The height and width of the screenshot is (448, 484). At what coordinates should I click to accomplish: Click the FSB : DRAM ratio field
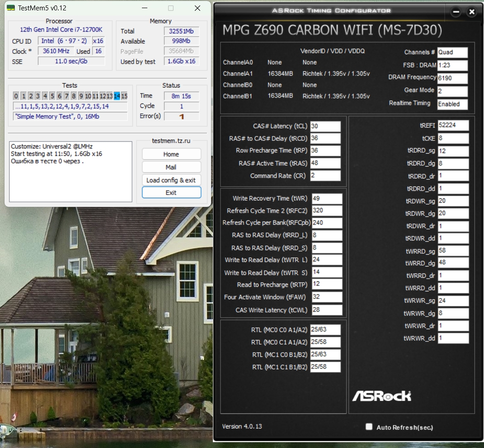pos(452,65)
